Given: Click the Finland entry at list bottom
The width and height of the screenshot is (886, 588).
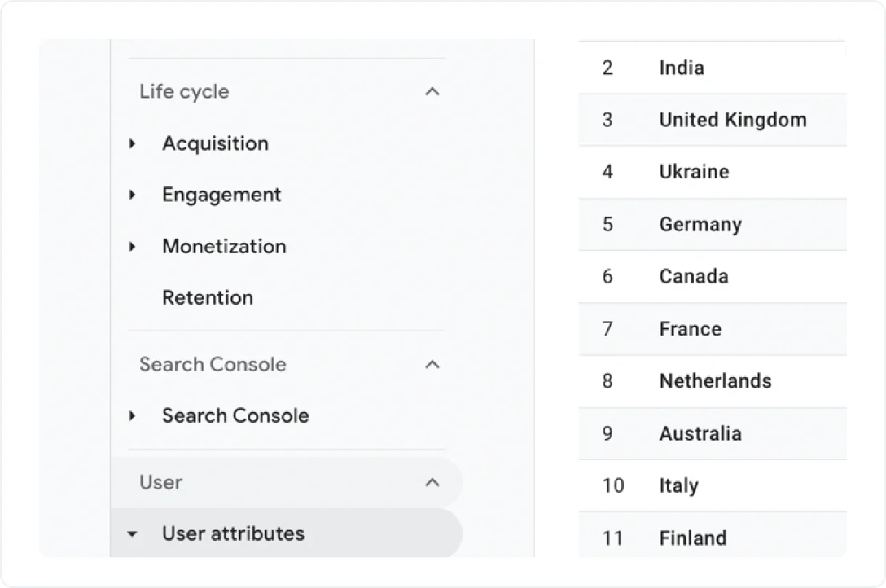Looking at the screenshot, I should pyautogui.click(x=692, y=538).
